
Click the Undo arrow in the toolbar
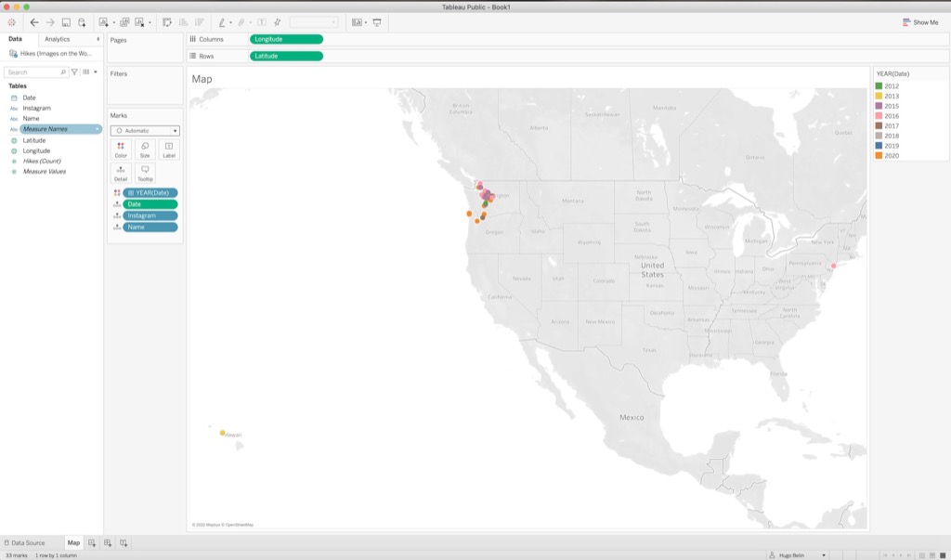tap(33, 22)
